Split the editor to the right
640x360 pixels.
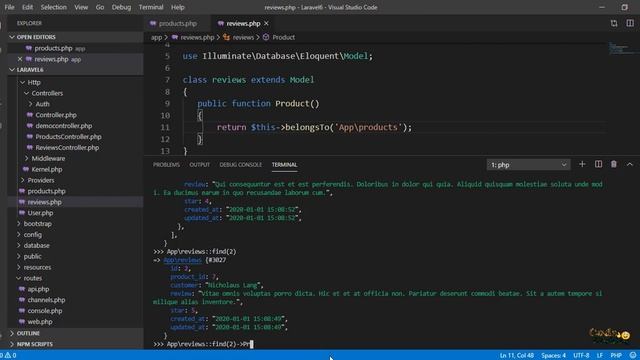pyautogui.click(x=630, y=23)
